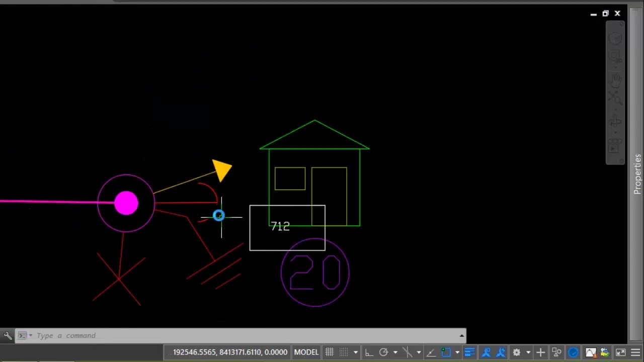The width and height of the screenshot is (644, 362).
Task: Minimize the drawing window
Action: click(x=593, y=14)
